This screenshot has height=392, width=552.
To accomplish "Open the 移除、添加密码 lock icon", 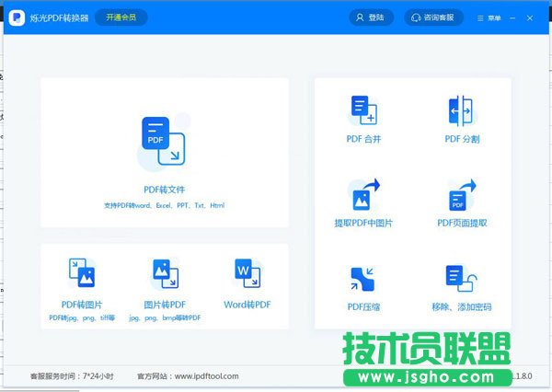I will coord(461,278).
